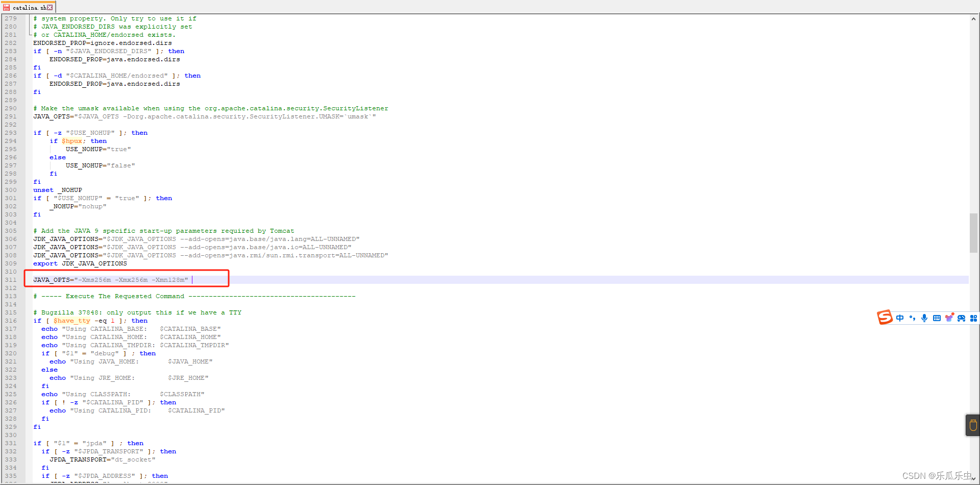Click the JDK_JAVA_OPTIONS java.lang=ALL-UNNAMED line
The image size is (980, 485).
197,239
